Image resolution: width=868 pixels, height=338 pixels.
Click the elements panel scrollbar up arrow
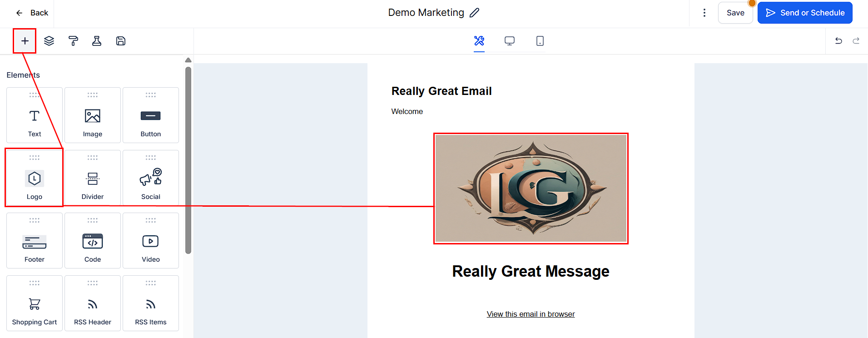tap(188, 60)
